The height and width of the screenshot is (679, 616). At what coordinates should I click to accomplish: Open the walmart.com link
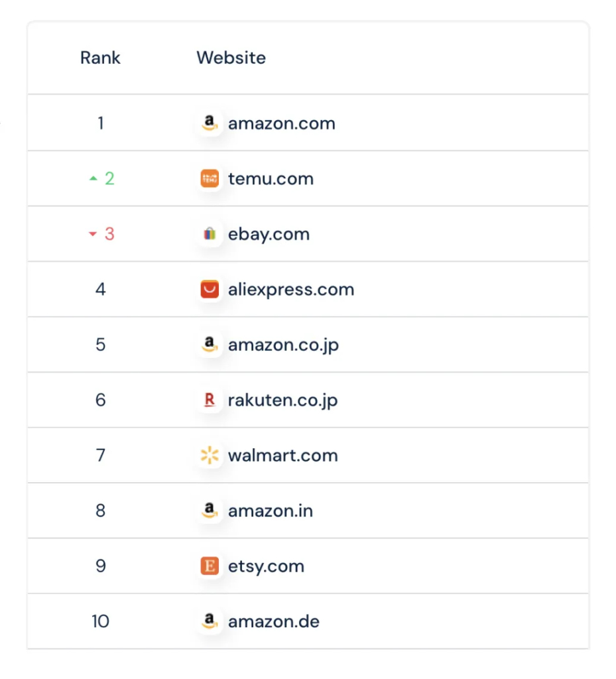click(283, 456)
